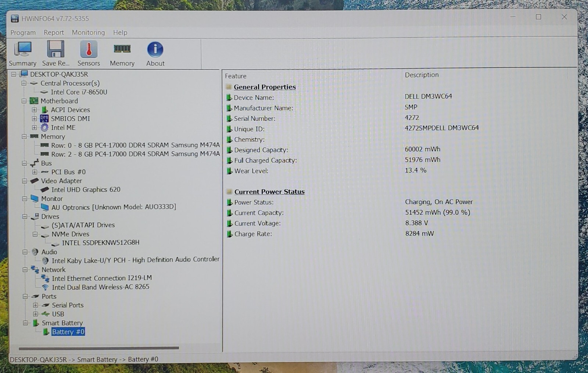Collapse the Central Processor(s) node
Viewport: 588px width, 373px height.
point(24,83)
